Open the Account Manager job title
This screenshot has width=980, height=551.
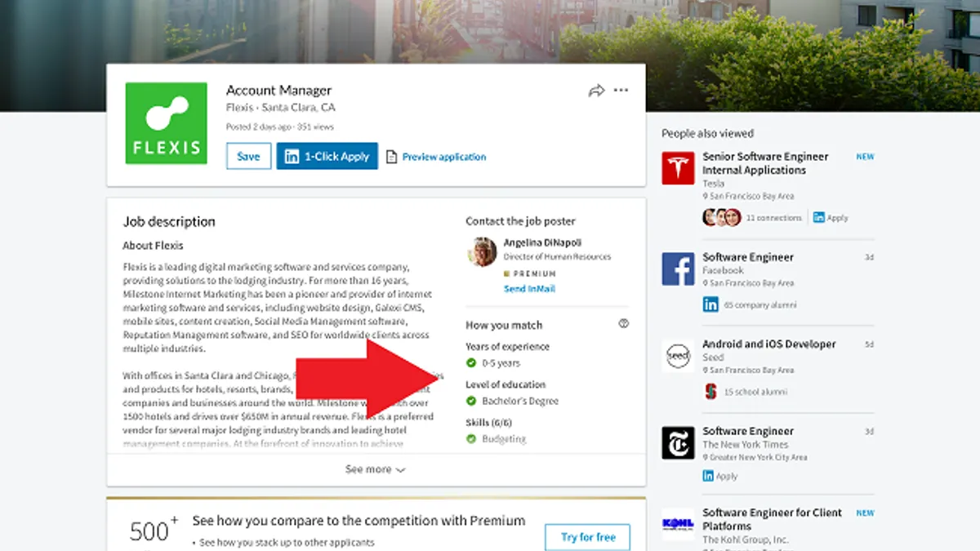tap(278, 91)
